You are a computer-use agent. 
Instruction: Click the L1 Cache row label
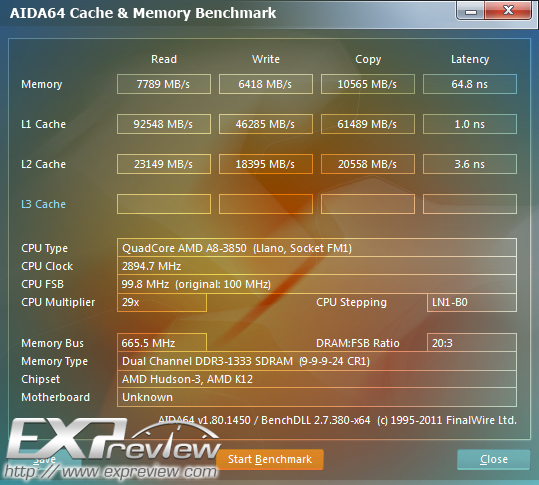click(43, 124)
